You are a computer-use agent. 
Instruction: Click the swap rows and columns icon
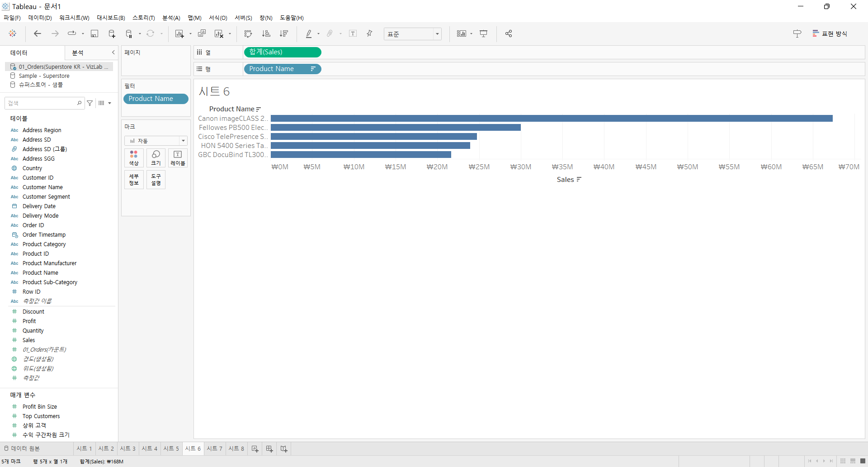[248, 33]
